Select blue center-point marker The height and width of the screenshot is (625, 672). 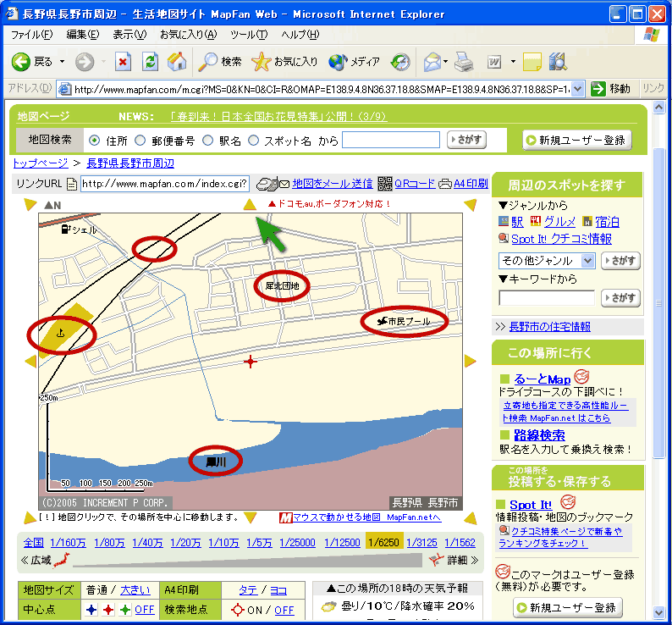(x=91, y=610)
